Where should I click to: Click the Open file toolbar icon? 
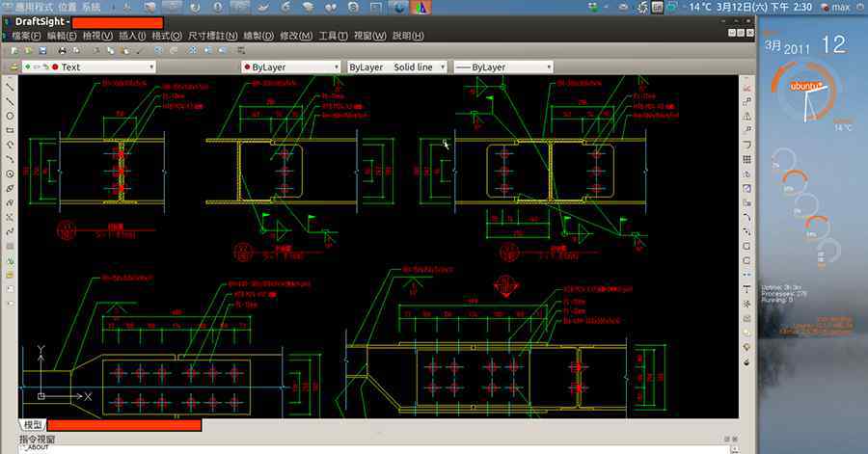(x=28, y=51)
